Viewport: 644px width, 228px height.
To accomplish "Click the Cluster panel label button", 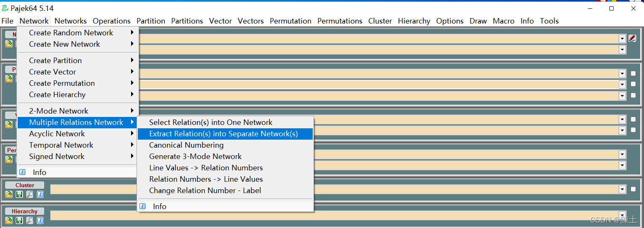I will point(25,185).
